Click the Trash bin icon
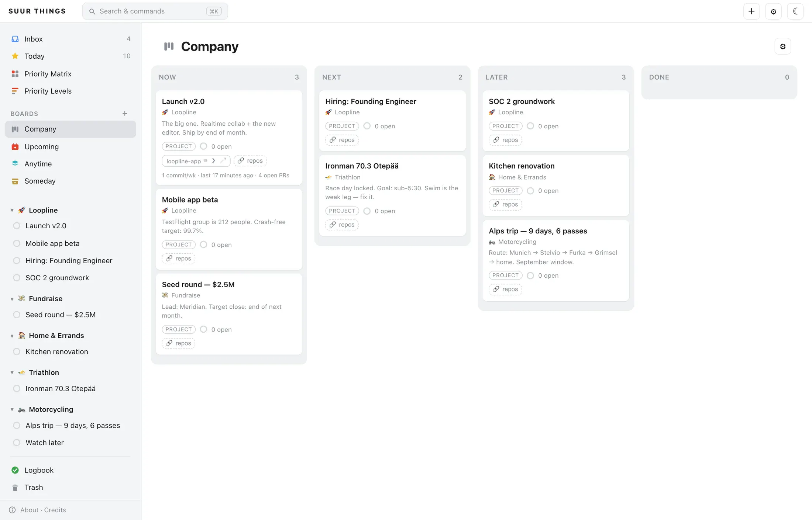This screenshot has height=520, width=812. pos(15,488)
